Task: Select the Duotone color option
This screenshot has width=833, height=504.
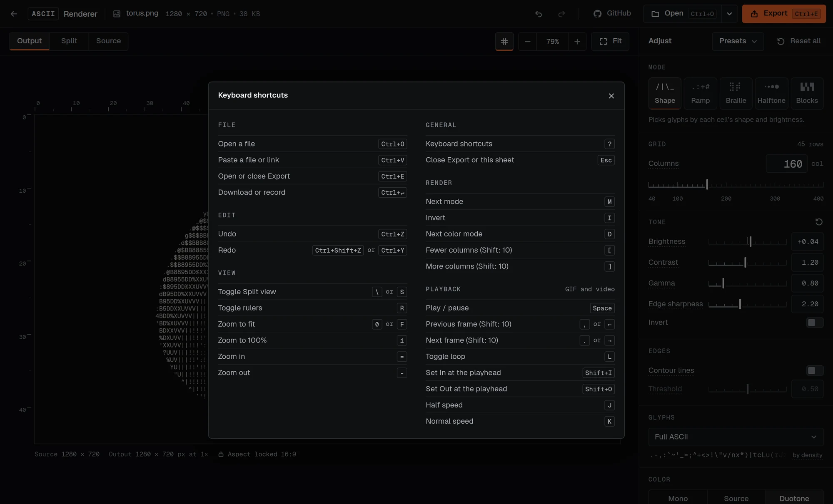Action: [794, 498]
